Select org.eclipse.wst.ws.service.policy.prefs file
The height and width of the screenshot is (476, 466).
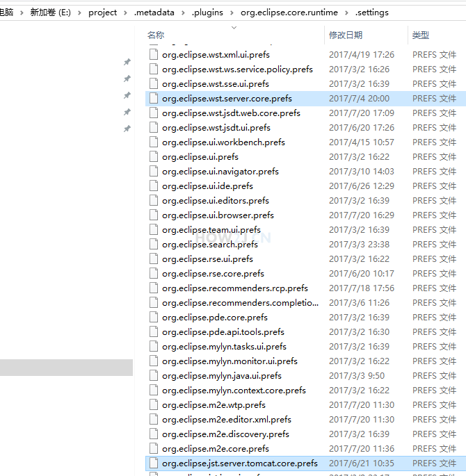pyautogui.click(x=238, y=69)
